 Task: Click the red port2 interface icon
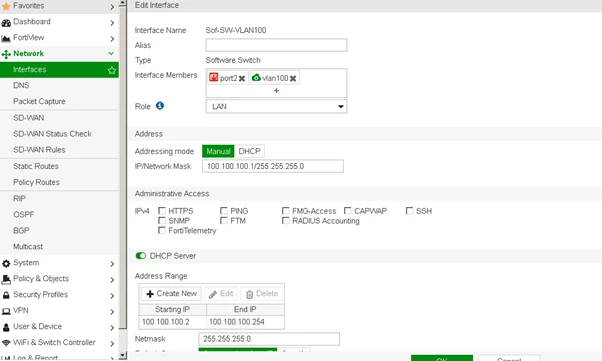pos(213,78)
